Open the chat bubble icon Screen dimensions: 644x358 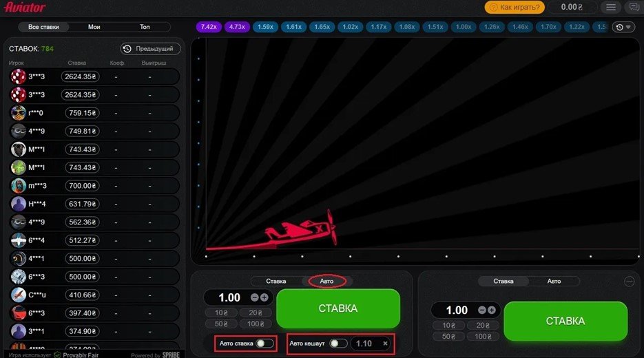[634, 7]
